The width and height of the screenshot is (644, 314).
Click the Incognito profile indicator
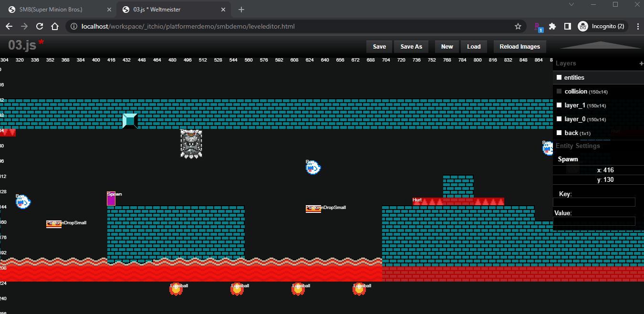pyautogui.click(x=602, y=26)
